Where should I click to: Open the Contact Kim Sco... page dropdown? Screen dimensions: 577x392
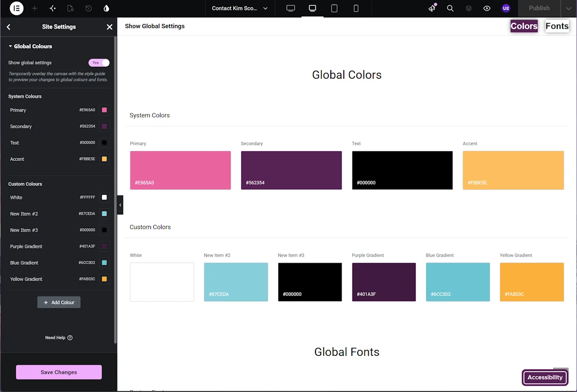click(x=239, y=8)
